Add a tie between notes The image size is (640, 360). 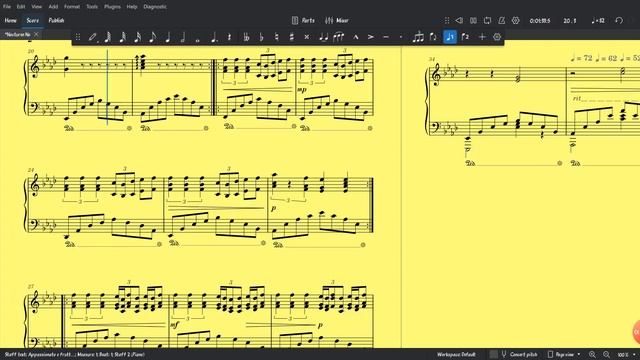pyautogui.click(x=323, y=37)
